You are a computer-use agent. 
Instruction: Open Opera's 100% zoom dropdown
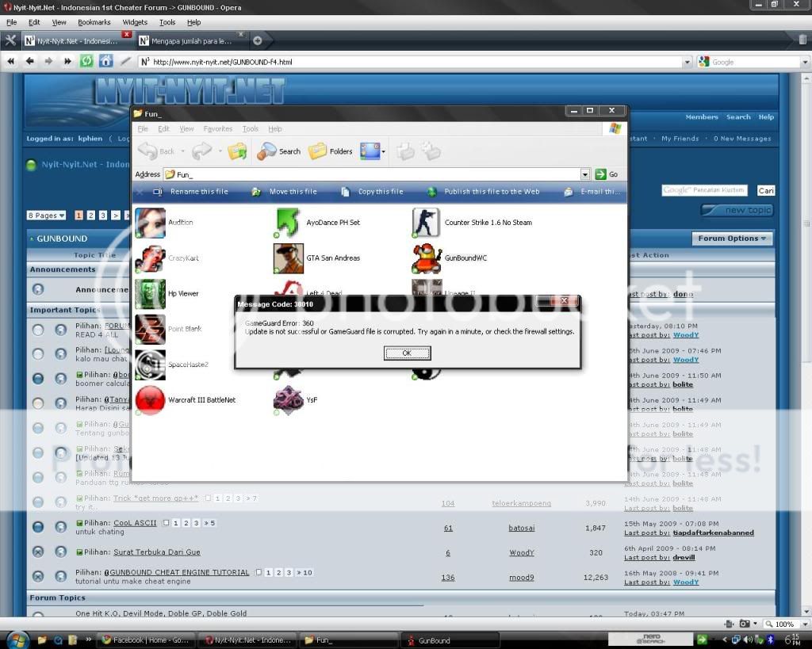(x=805, y=624)
